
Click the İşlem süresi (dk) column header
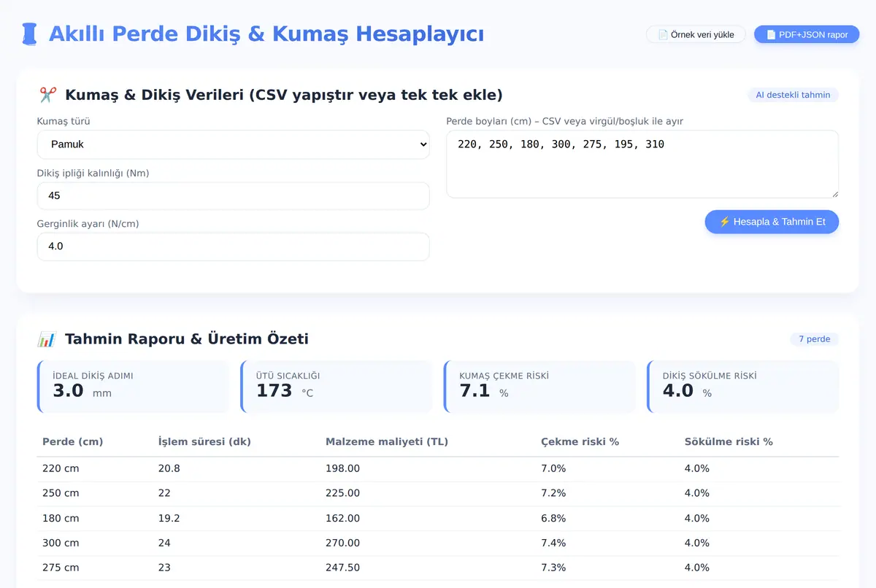[x=205, y=442]
